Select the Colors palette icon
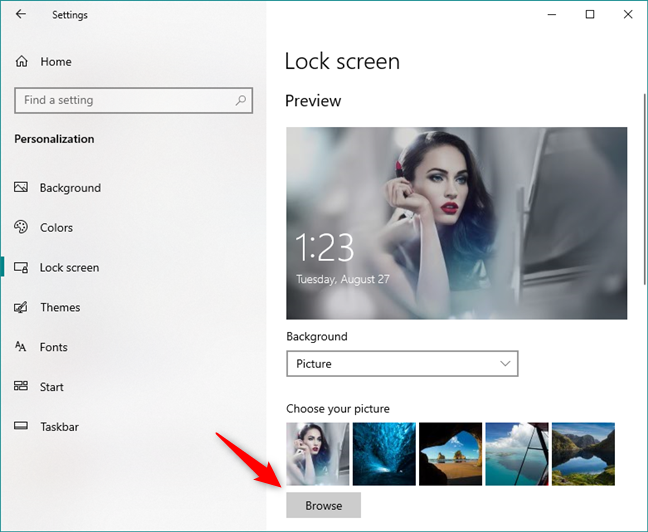The height and width of the screenshot is (532, 648). point(21,228)
